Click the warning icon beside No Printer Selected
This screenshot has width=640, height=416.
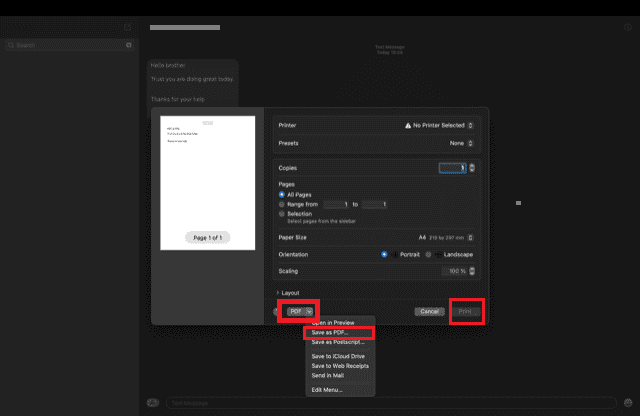[409, 126]
